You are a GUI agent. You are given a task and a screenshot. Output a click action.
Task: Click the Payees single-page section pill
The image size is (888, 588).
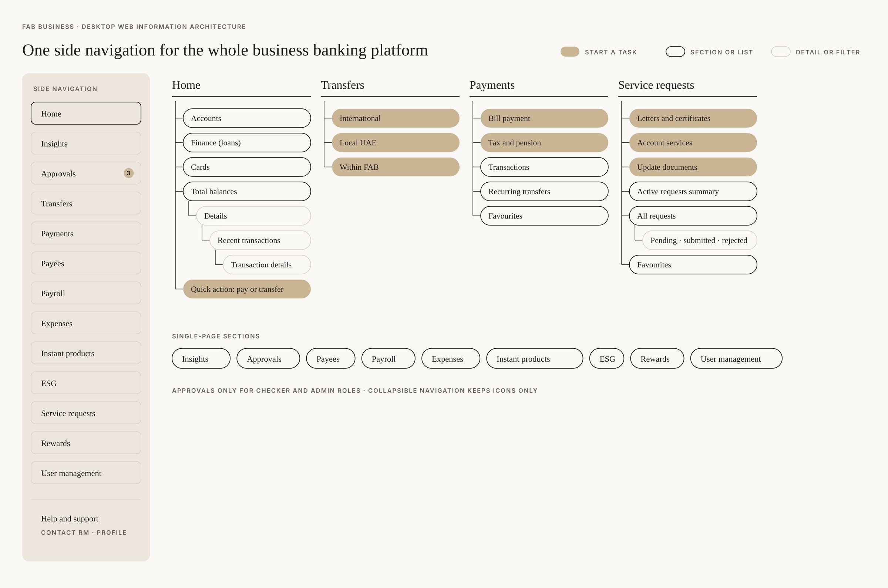click(x=330, y=358)
